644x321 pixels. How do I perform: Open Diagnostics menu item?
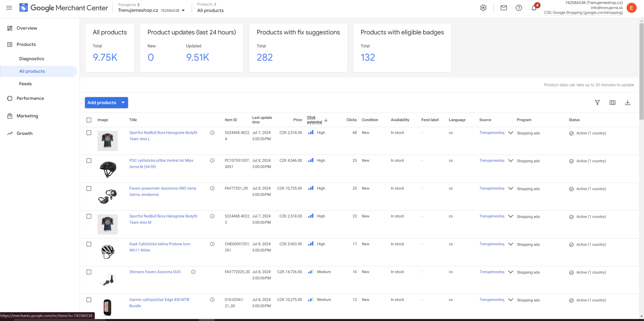pos(31,59)
